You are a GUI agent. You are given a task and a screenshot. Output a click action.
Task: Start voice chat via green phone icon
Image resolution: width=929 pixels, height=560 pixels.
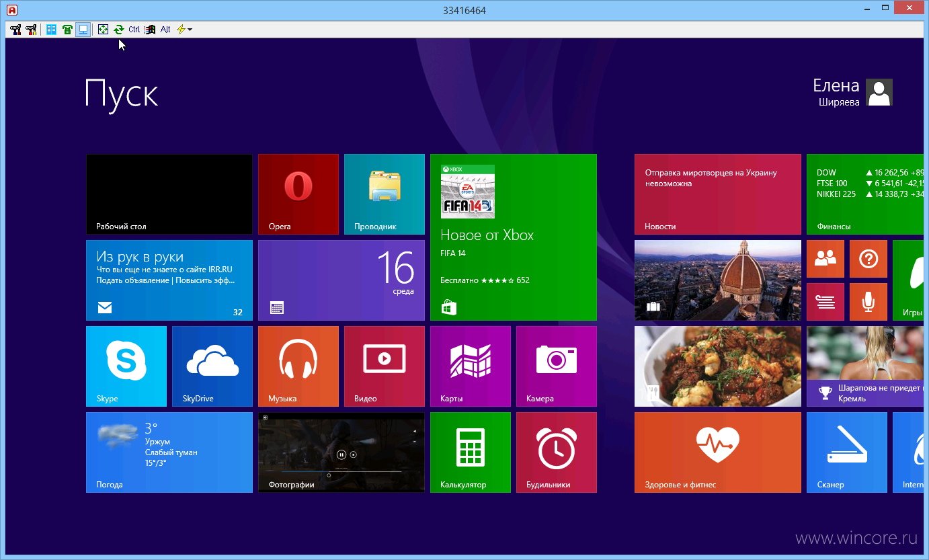tap(67, 30)
